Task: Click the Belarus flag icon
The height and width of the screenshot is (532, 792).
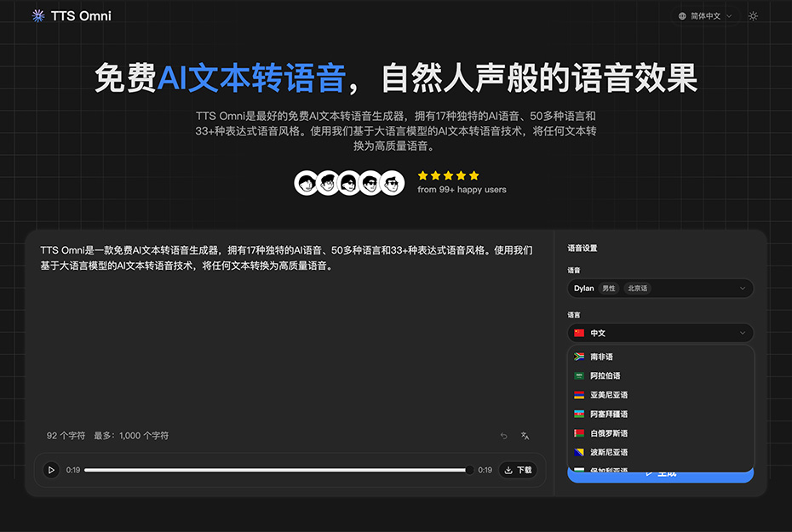Action: pyautogui.click(x=579, y=433)
